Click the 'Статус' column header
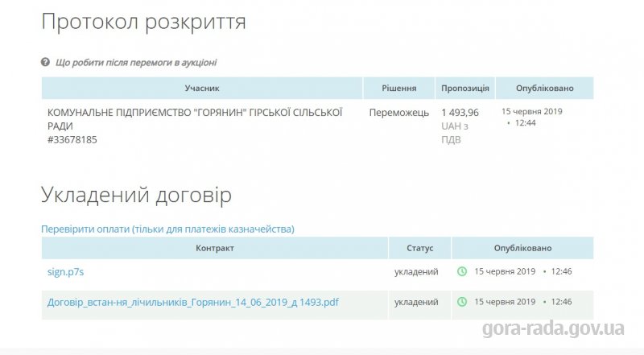This screenshot has height=355, width=644. click(419, 248)
